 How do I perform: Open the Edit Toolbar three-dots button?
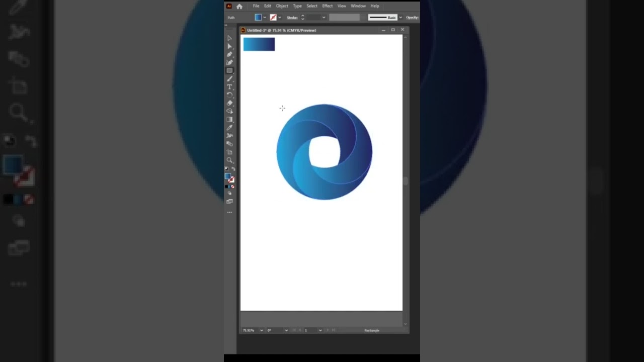pos(229,213)
